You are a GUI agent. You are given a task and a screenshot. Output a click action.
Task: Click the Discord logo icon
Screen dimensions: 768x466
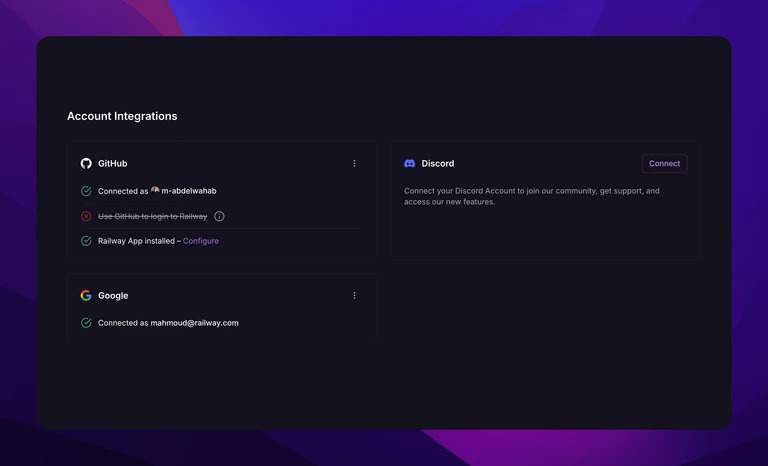[x=409, y=164]
